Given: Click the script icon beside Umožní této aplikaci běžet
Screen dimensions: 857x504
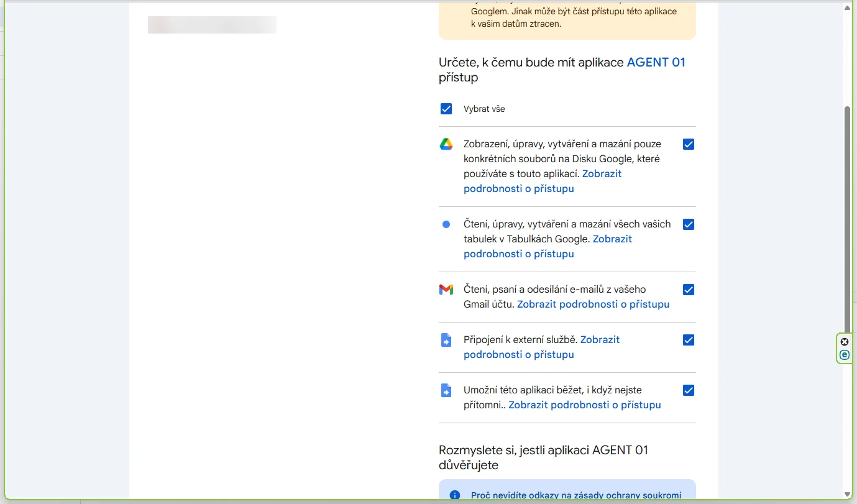Looking at the screenshot, I should coord(446,390).
